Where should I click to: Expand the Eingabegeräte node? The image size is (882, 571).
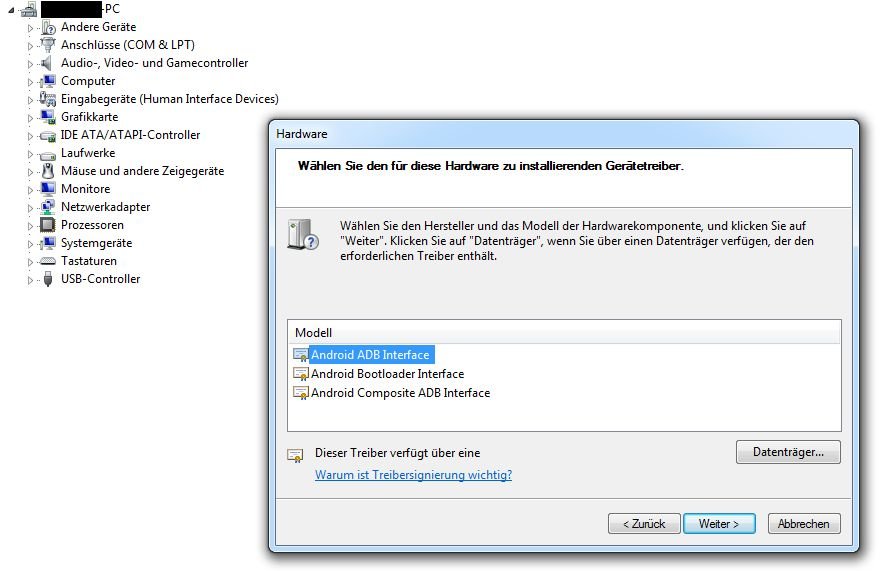pos(30,100)
